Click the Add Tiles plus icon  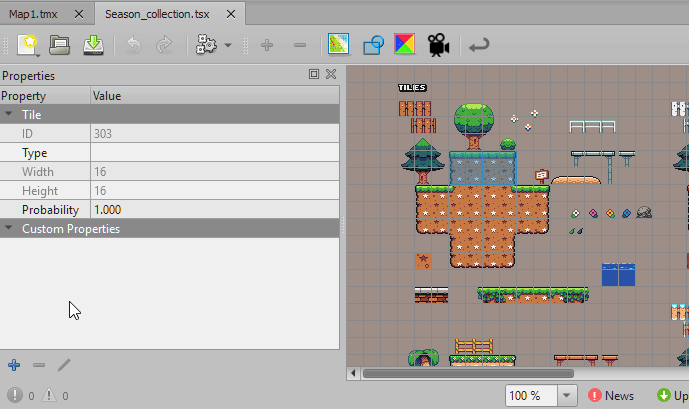coord(267,45)
